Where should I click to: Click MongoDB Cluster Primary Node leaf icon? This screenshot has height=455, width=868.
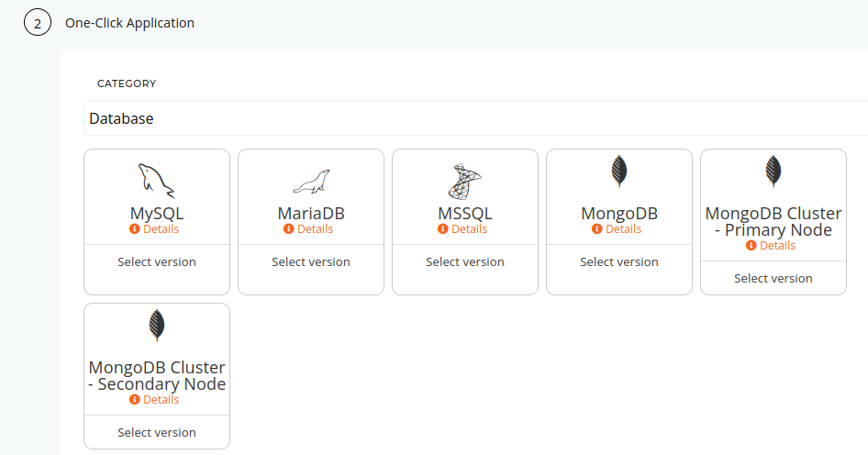(x=773, y=171)
